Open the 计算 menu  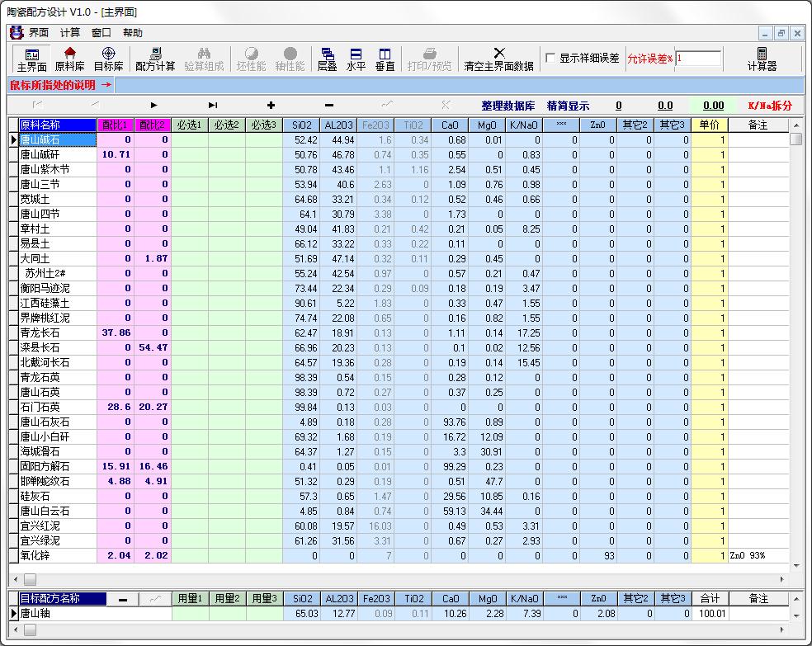pos(70,33)
